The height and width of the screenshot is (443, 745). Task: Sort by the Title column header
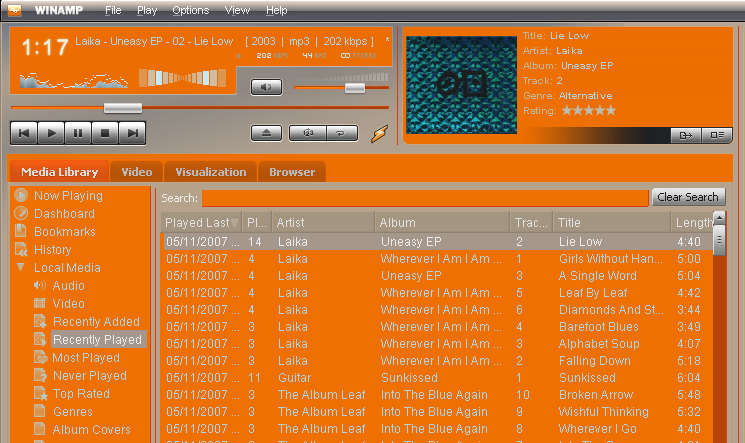tap(612, 222)
